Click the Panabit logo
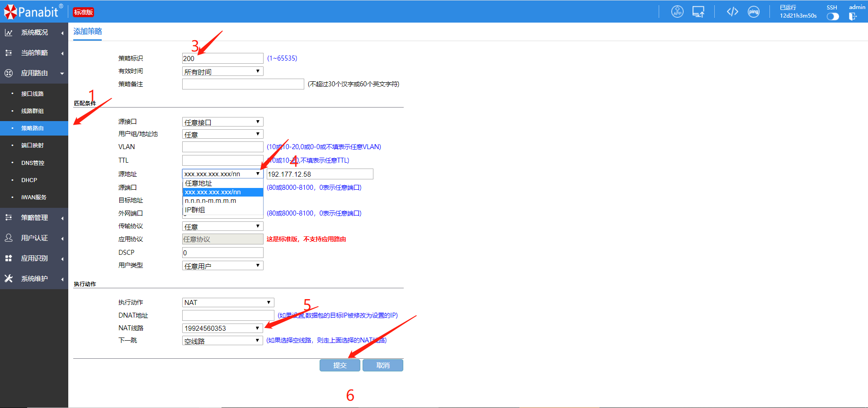 (x=33, y=12)
